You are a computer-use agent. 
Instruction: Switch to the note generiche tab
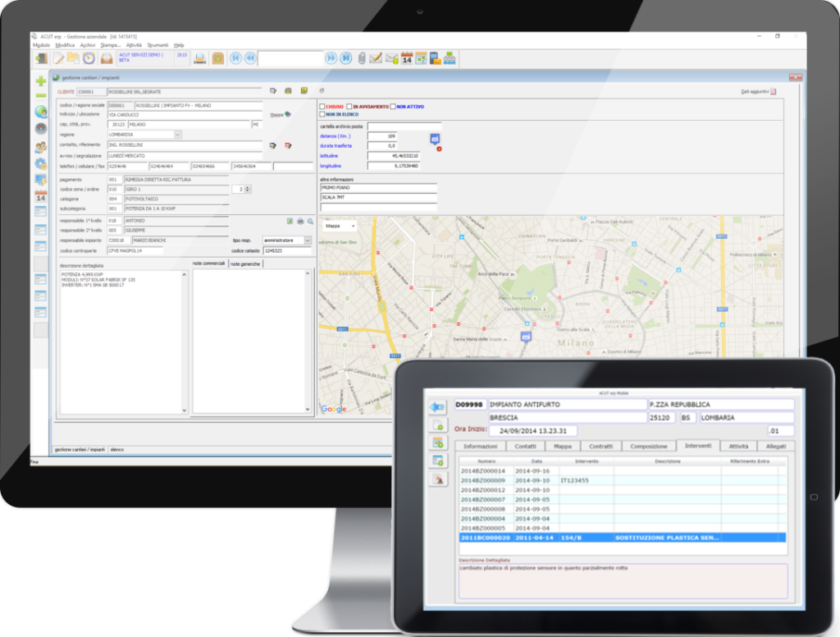coord(244,264)
